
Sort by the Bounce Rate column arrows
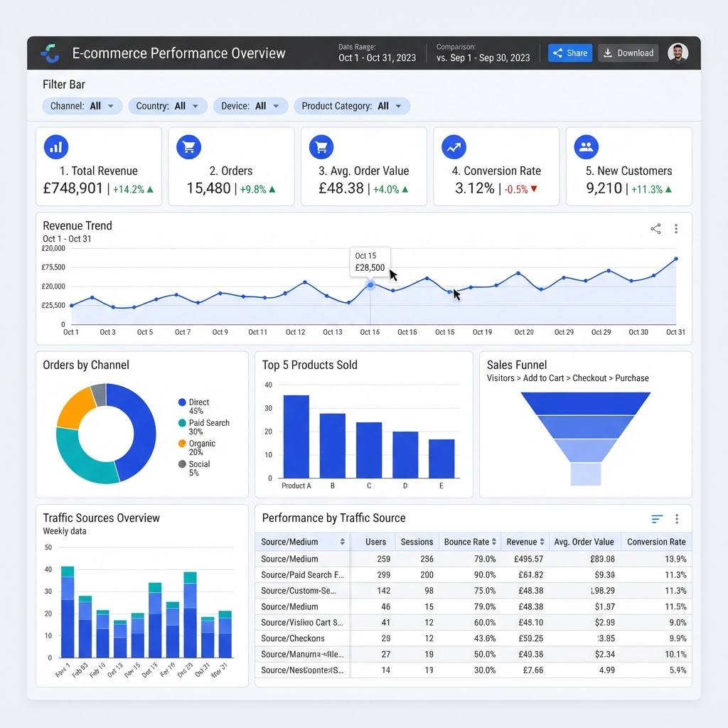[x=494, y=542]
